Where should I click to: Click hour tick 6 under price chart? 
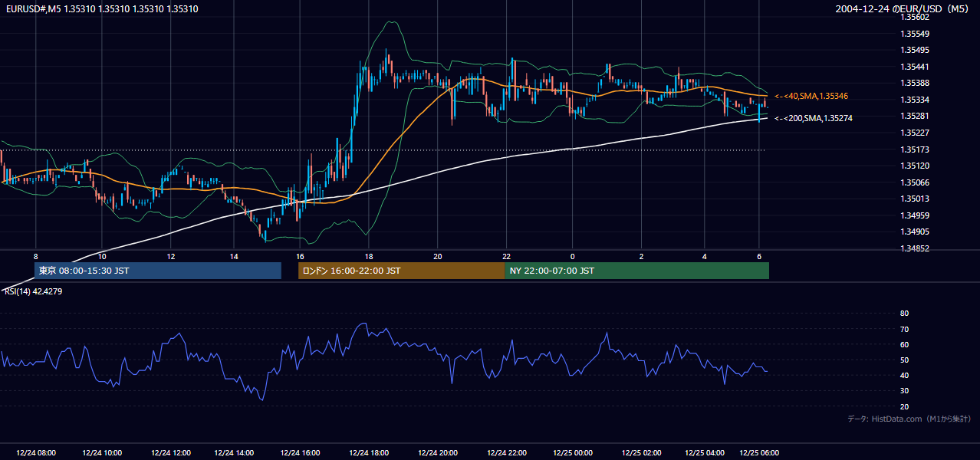759,256
